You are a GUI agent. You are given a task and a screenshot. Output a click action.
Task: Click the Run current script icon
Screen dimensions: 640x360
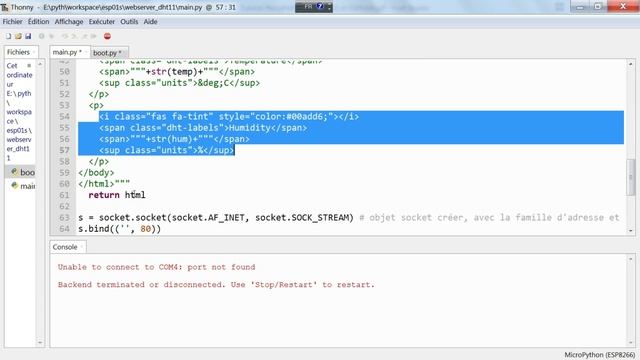click(x=42, y=36)
